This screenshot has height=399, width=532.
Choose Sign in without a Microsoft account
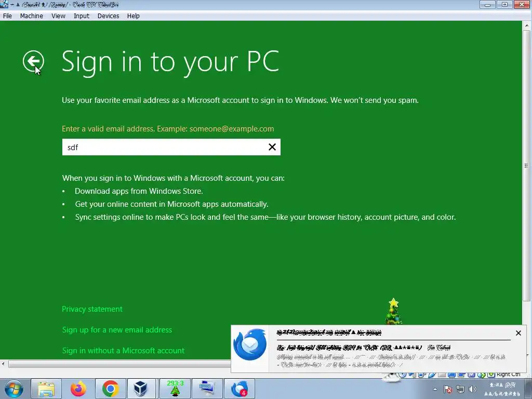tap(123, 351)
